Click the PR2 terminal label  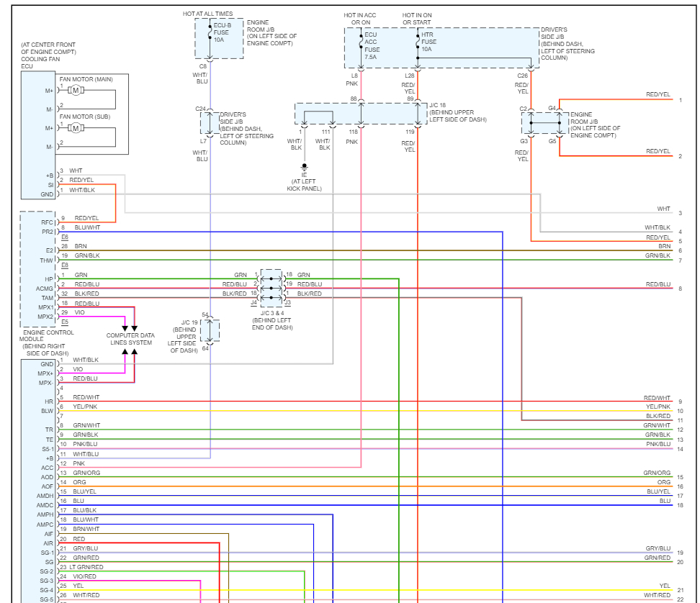[48, 232]
